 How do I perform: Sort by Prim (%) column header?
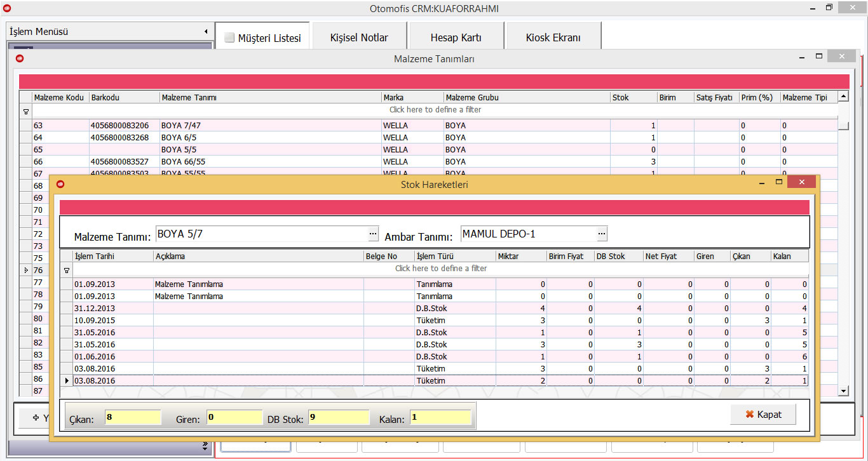pyautogui.click(x=760, y=98)
